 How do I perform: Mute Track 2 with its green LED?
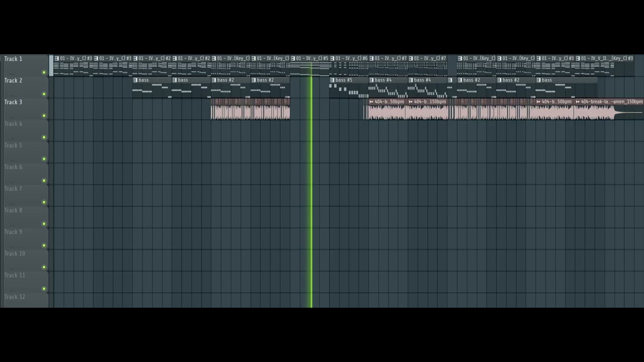(44, 94)
